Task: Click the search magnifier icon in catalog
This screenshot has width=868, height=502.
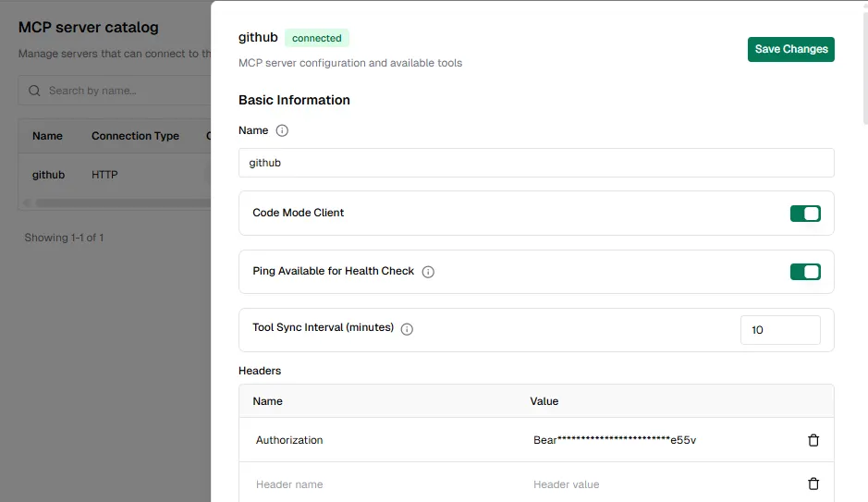Action: (34, 91)
